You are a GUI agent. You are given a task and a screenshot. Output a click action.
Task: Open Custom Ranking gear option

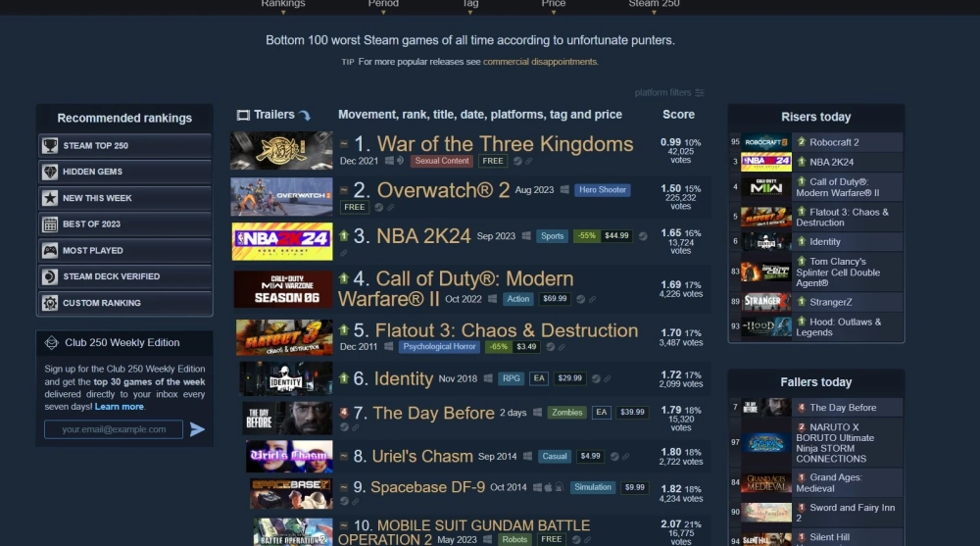[124, 303]
